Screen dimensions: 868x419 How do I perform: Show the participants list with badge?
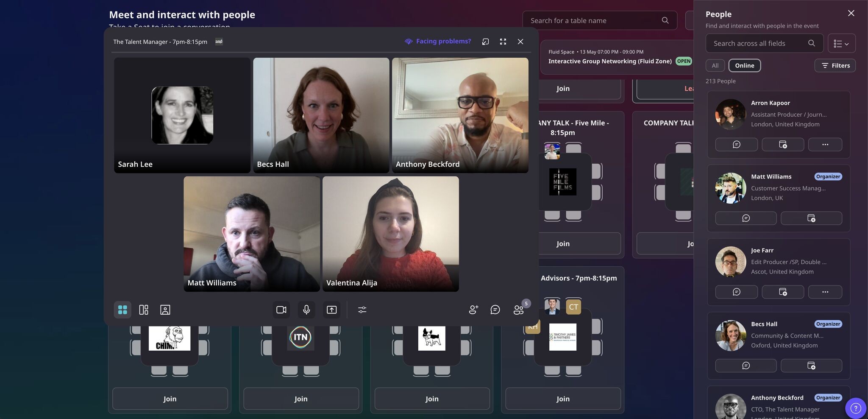(x=519, y=309)
